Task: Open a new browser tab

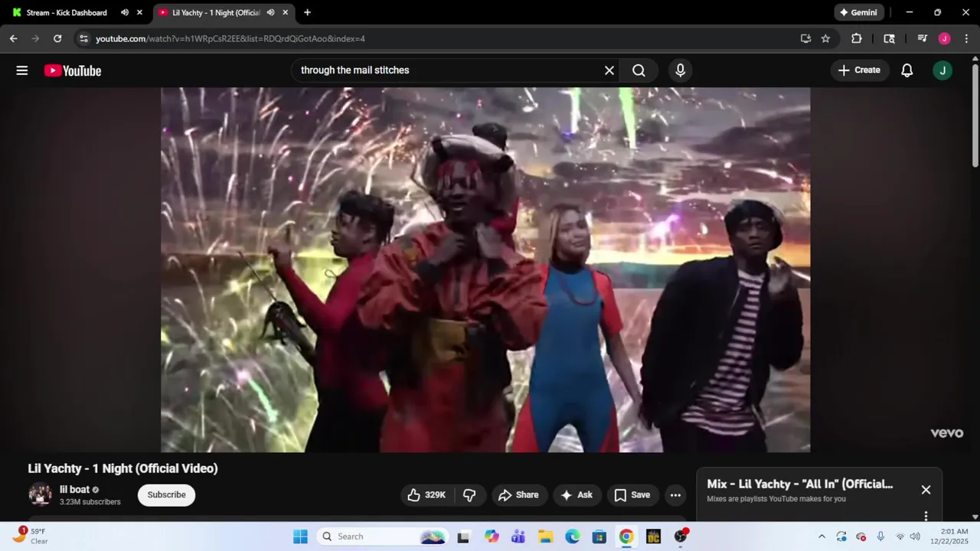Action: (307, 12)
